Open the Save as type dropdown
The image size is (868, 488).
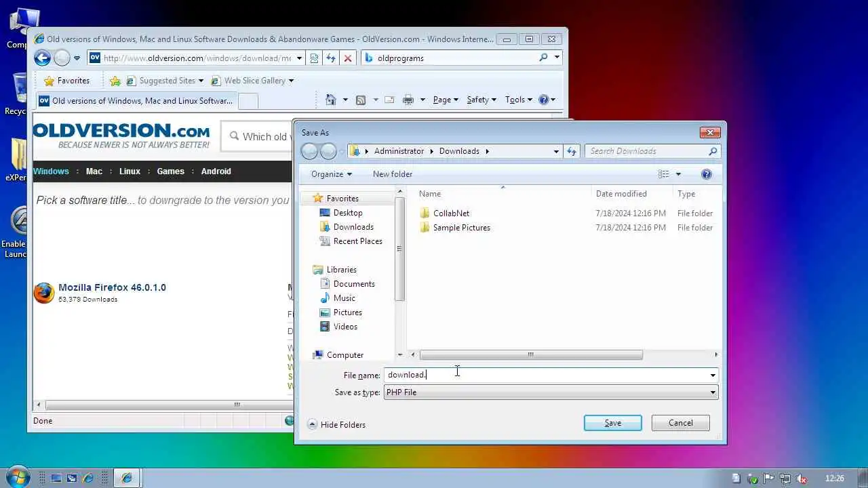[551, 392]
